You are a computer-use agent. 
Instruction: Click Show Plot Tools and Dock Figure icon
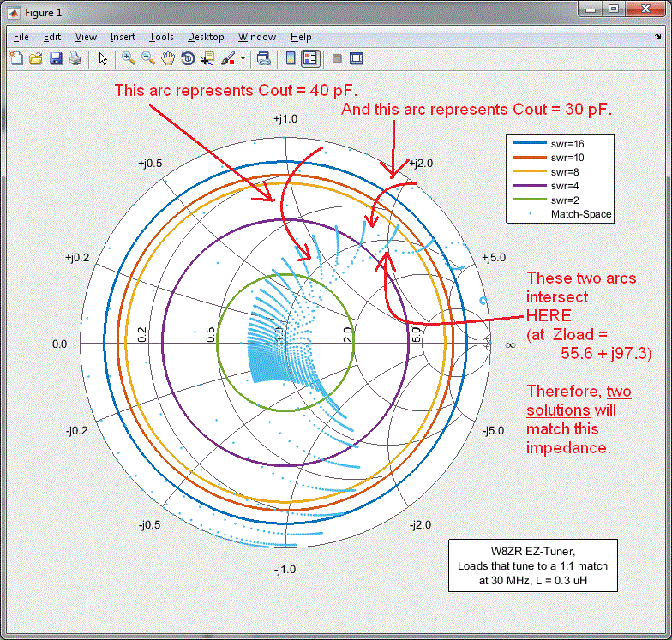pyautogui.click(x=357, y=58)
